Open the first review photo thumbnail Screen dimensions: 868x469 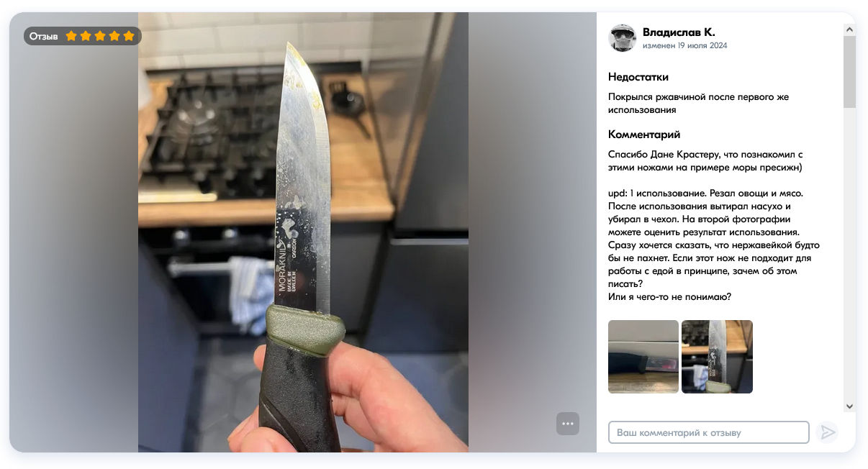[x=643, y=357]
